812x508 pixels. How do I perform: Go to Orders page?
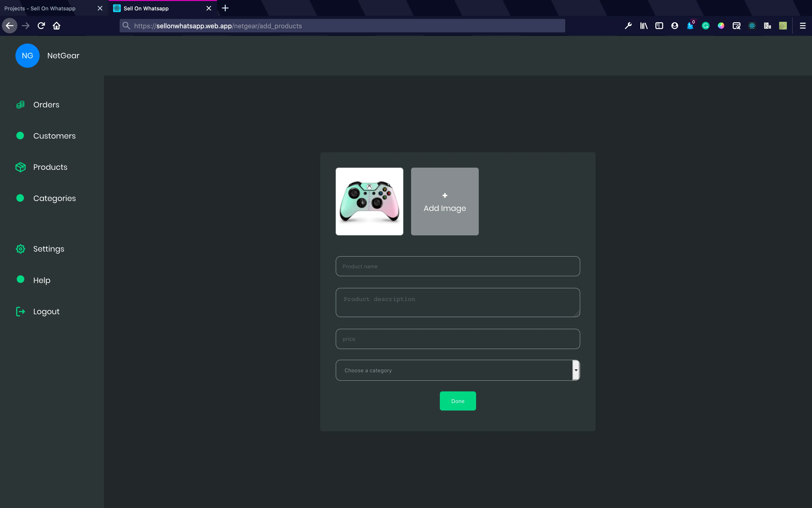pyautogui.click(x=46, y=105)
